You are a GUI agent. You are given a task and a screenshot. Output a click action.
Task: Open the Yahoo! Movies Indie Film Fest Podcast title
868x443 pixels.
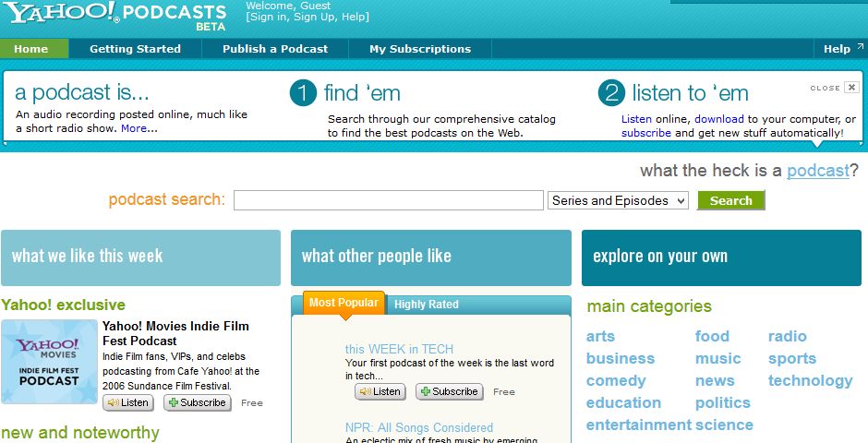[x=175, y=333]
